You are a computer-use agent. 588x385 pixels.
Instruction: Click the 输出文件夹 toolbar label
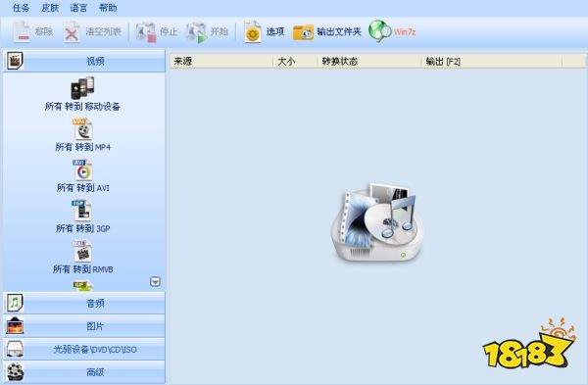[x=339, y=31]
